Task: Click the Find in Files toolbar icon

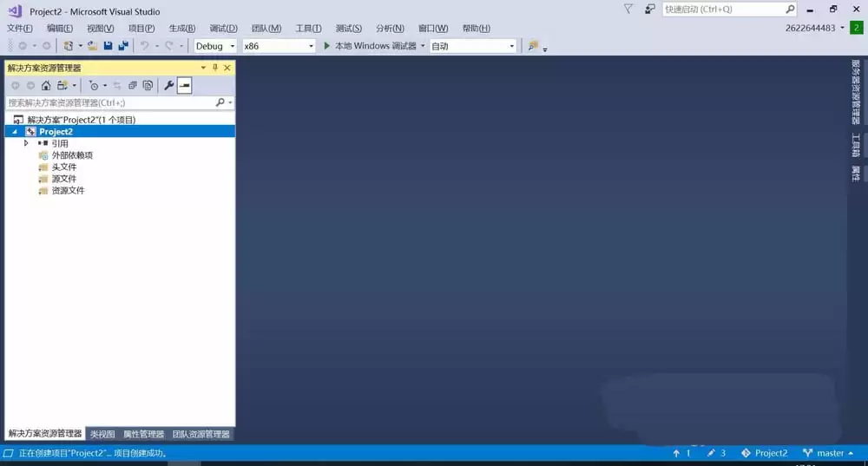Action: (533, 46)
